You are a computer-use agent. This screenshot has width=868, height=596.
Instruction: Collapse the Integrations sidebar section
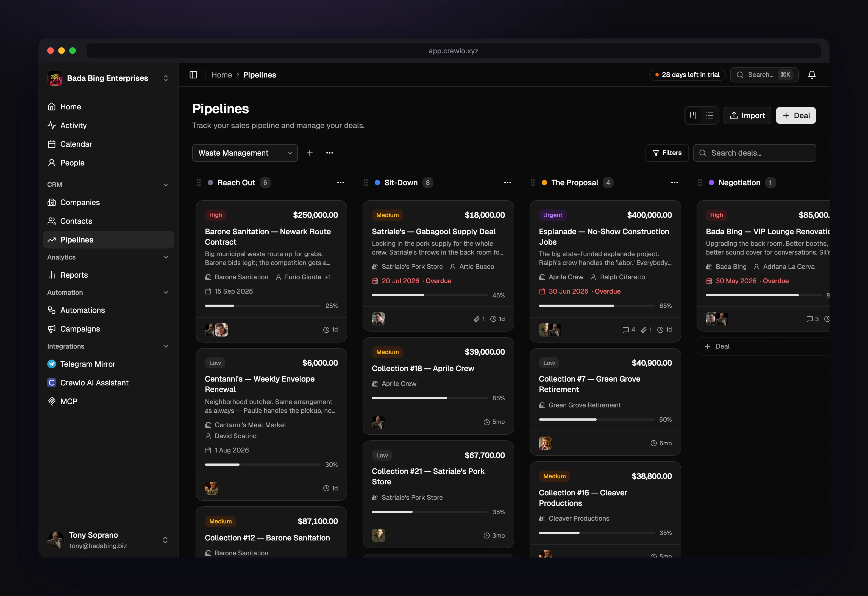[x=166, y=346]
